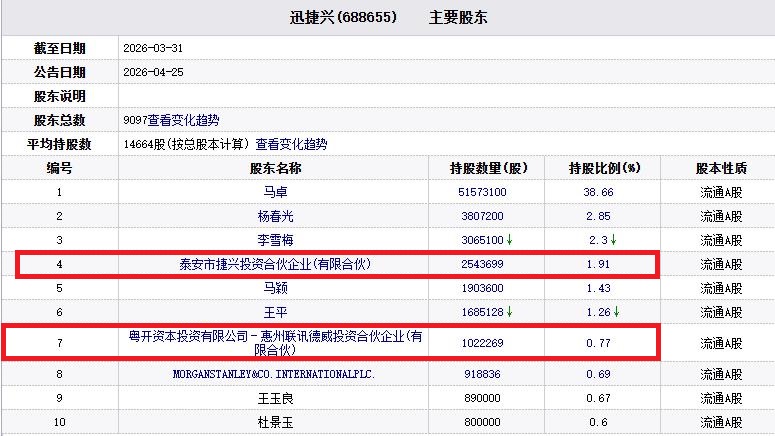This screenshot has width=775, height=436.
Task: Click green down arrow next to 3065100
Action: 509,240
